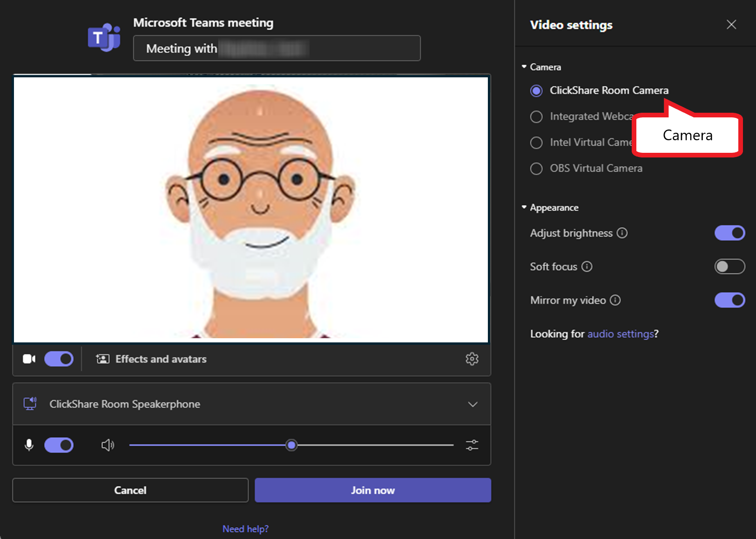Select Integrated Webcam radio option

(536, 116)
